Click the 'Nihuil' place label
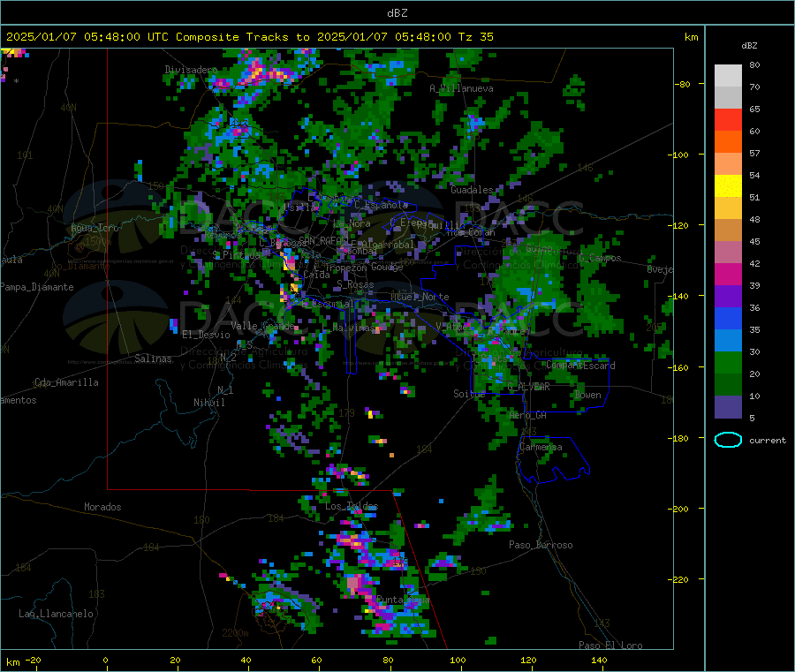The height and width of the screenshot is (672, 795). 208,403
